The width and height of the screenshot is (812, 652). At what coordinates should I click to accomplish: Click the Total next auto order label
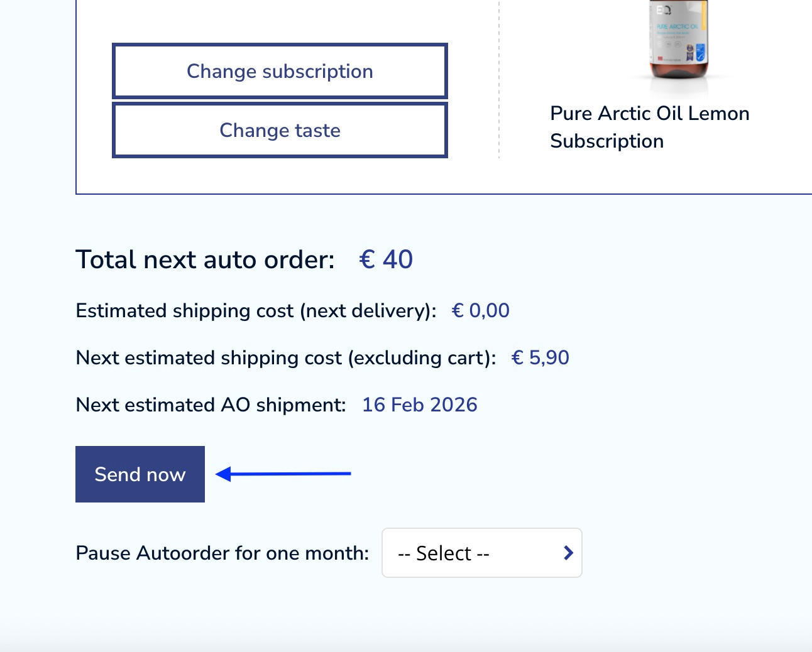(x=205, y=259)
